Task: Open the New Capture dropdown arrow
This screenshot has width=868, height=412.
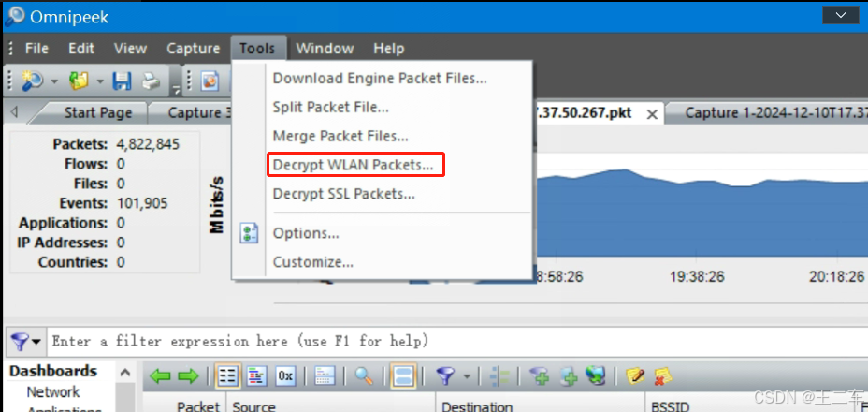Action: click(x=53, y=81)
